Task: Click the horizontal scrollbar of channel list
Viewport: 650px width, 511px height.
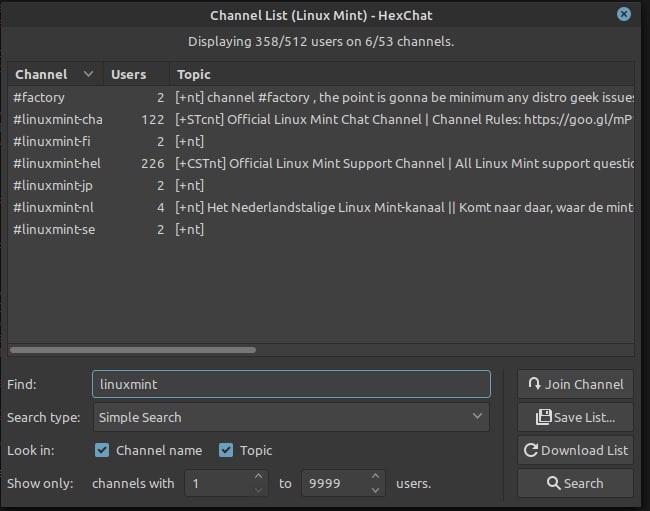Action: pos(133,350)
